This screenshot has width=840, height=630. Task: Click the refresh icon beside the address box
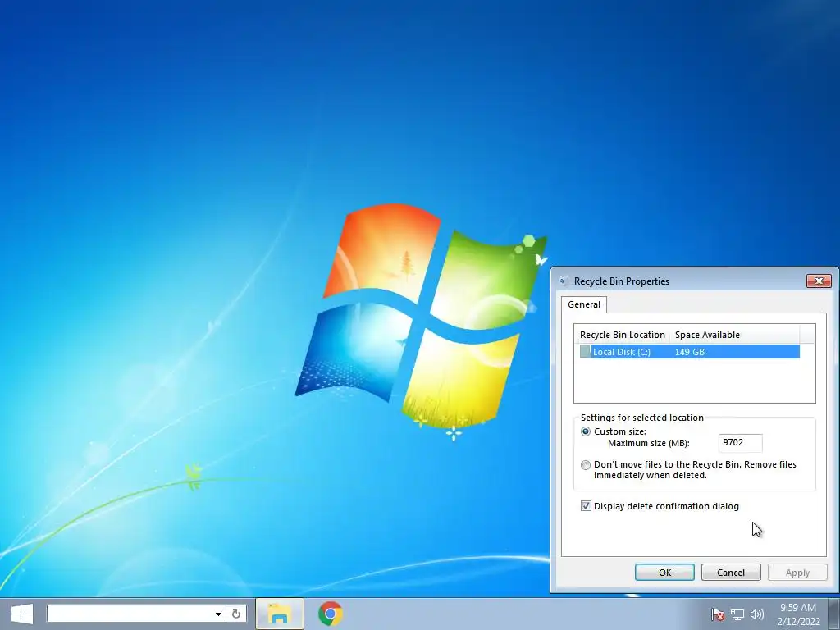coord(236,614)
